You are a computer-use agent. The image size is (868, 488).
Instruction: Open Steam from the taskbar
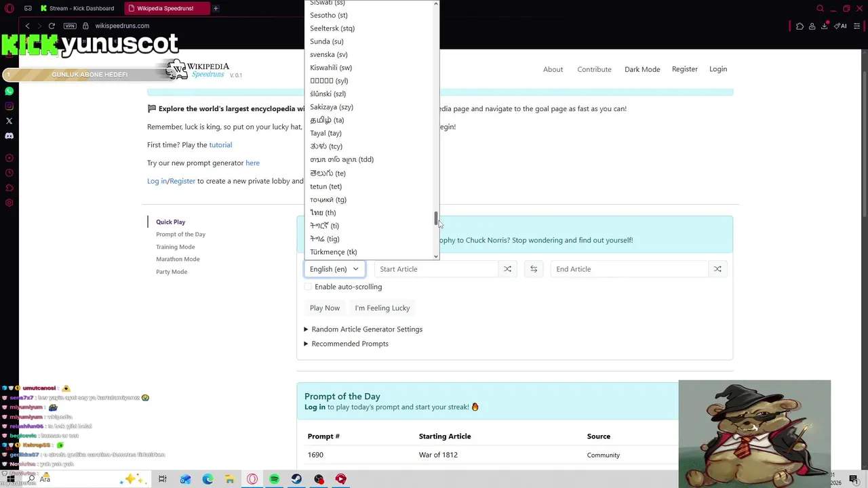click(297, 479)
